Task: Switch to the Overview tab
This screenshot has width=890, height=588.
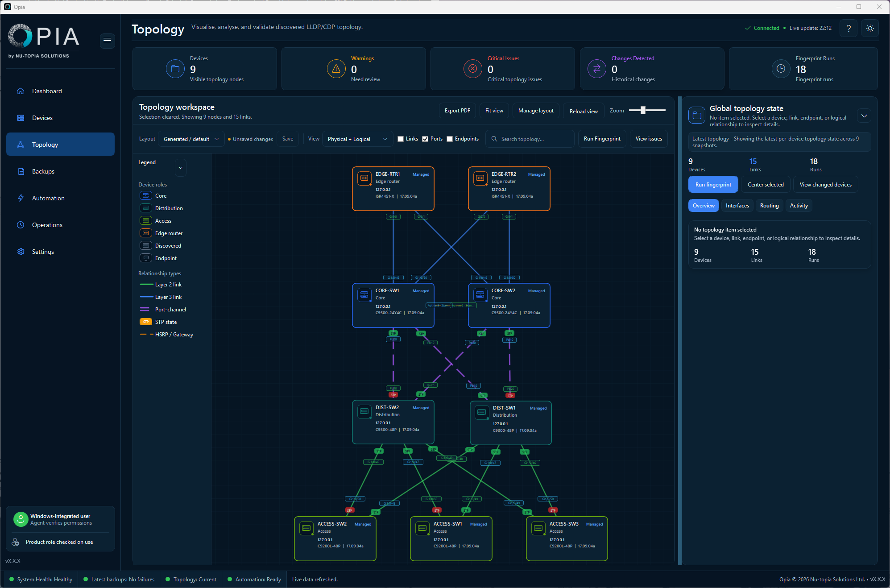Action: point(704,206)
